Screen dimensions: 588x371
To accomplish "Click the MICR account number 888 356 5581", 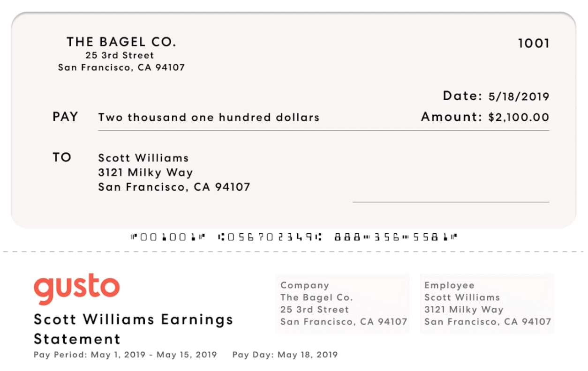I will pos(395,237).
